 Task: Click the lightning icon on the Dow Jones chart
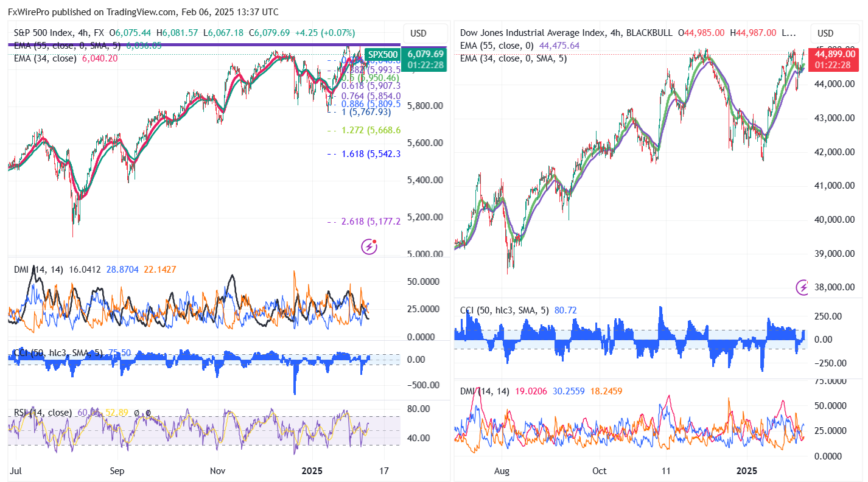[803, 287]
